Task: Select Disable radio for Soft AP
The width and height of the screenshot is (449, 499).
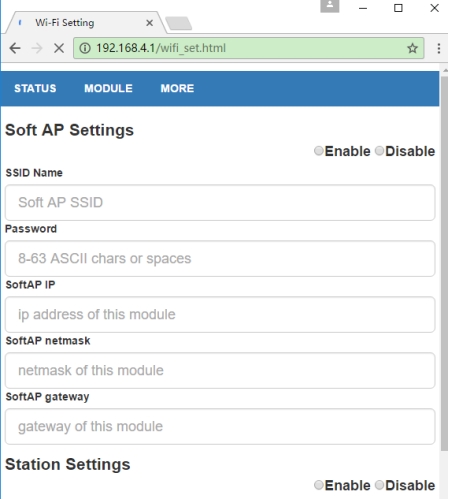Action: [x=379, y=151]
